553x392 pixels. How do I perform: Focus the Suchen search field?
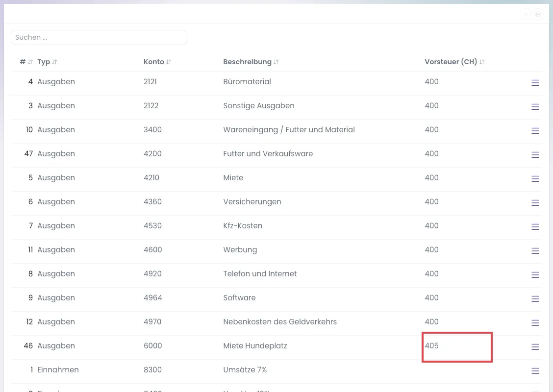click(x=99, y=37)
